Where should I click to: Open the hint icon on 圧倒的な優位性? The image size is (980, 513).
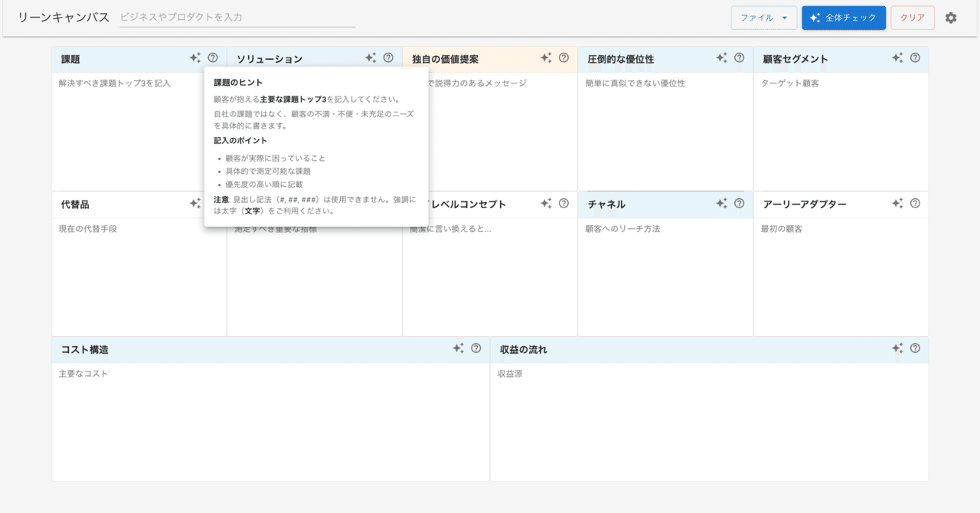pyautogui.click(x=739, y=57)
